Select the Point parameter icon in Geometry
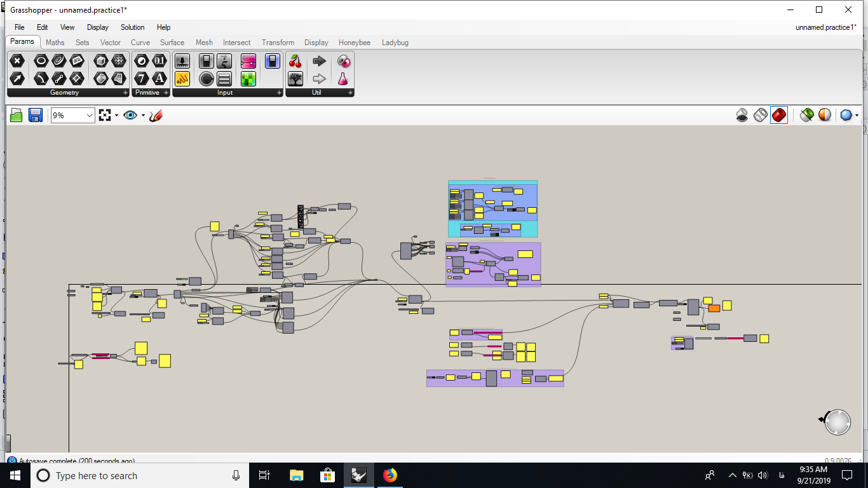Viewport: 868px width, 488px height. [17, 61]
